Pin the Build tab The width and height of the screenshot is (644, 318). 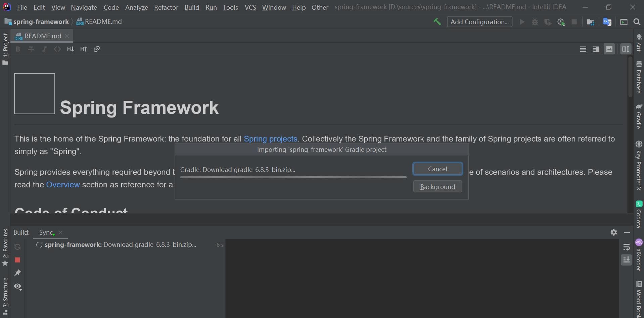17,273
